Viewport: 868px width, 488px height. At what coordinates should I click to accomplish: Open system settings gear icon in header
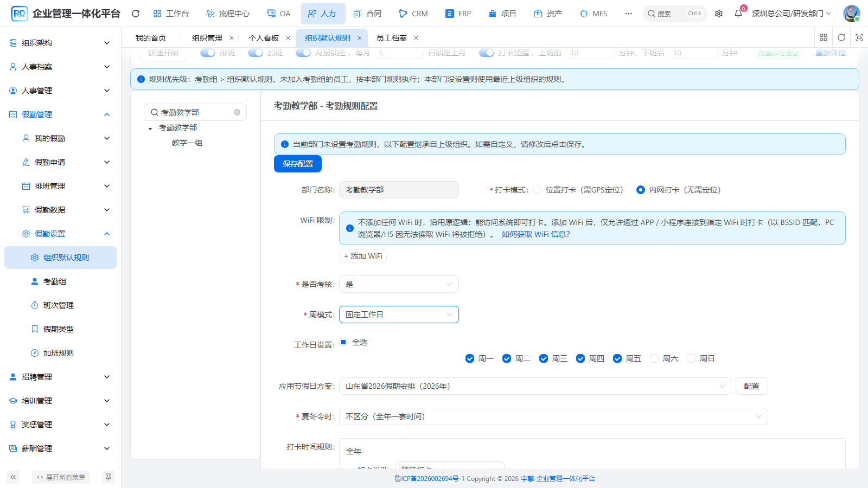click(719, 14)
